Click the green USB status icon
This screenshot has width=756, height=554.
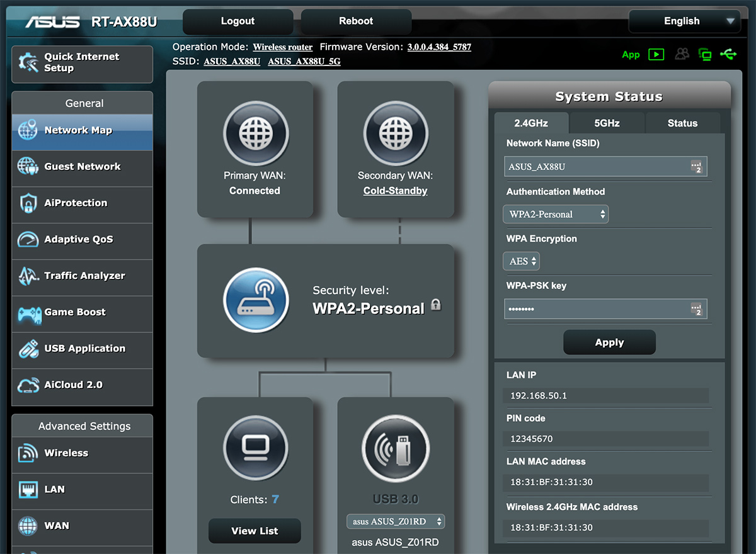[729, 55]
